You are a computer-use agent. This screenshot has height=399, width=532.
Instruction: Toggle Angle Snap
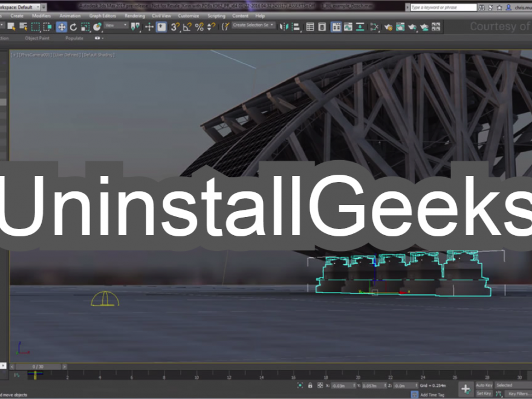187,27
